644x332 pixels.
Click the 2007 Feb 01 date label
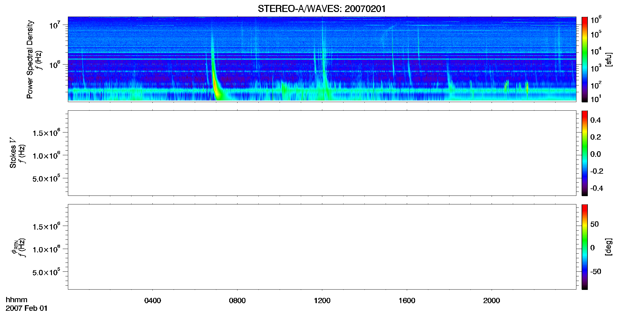(27, 308)
